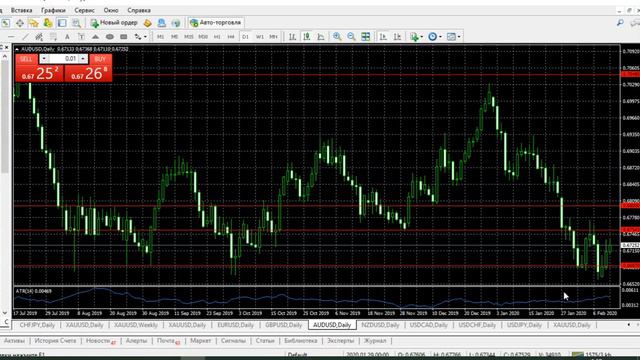This screenshot has width=640, height=360.
Task: Open the Вставка menu
Action: point(21,10)
